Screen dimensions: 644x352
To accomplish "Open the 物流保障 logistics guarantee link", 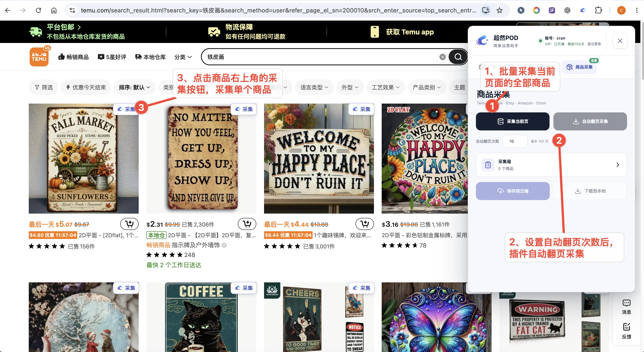I will [x=247, y=32].
